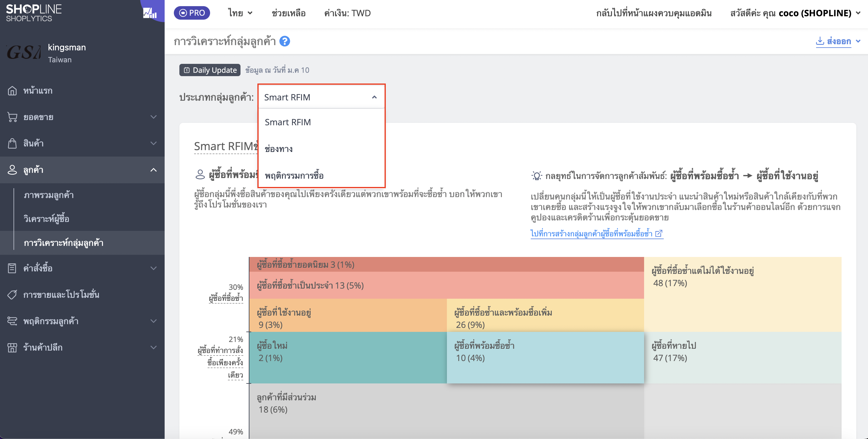Select the ผู้ซื้อที่ซื้อซ้ำแต่ไม่ได้ใช้งานอยู่ 48 (17%) segment
Image resolution: width=868 pixels, height=439 pixels.
[743, 294]
